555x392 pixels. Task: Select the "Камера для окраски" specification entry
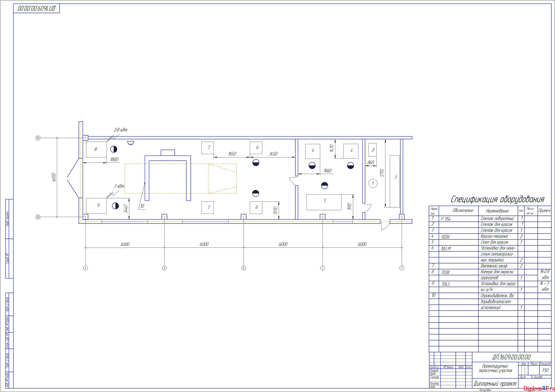coord(497,272)
